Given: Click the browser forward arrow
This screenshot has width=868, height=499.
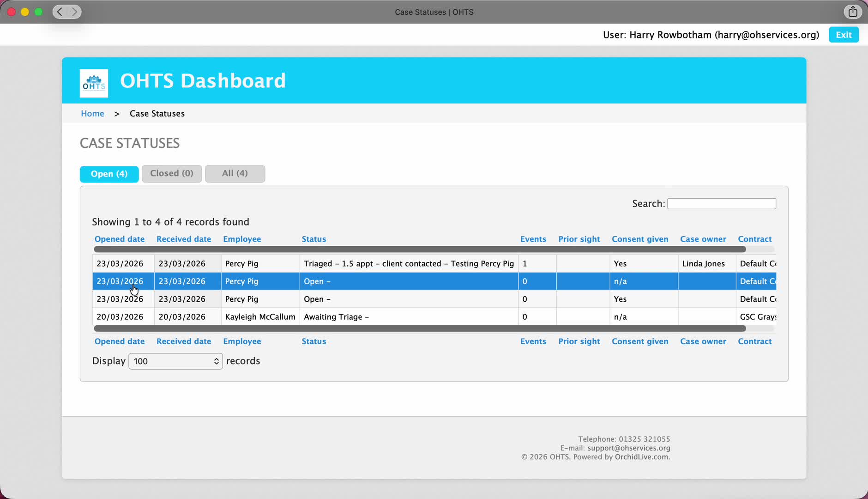Looking at the screenshot, I should 74,12.
